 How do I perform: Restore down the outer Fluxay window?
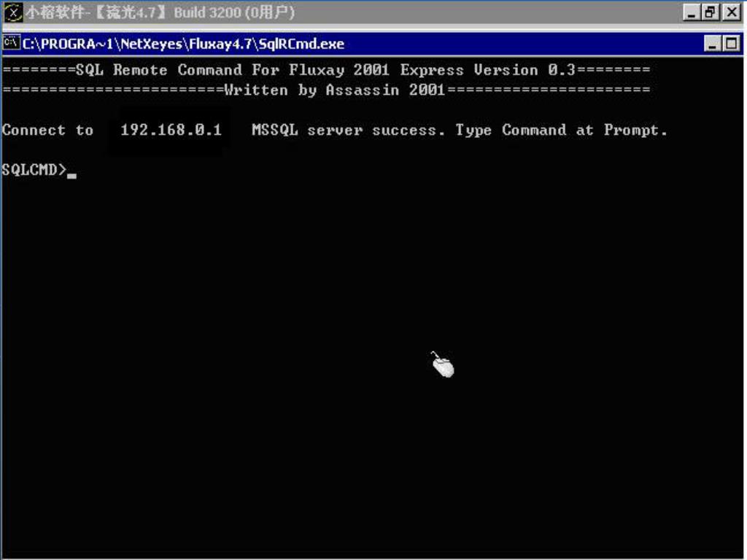pos(710,12)
